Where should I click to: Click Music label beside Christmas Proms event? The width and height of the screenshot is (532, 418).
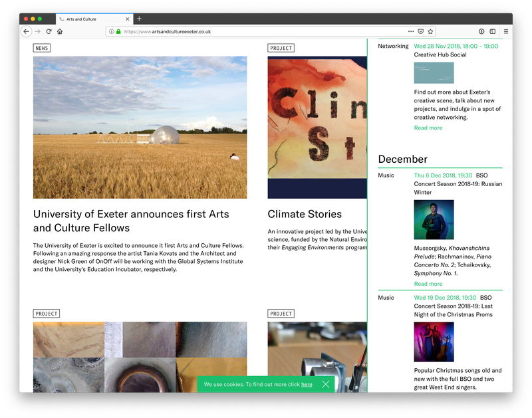pos(386,297)
